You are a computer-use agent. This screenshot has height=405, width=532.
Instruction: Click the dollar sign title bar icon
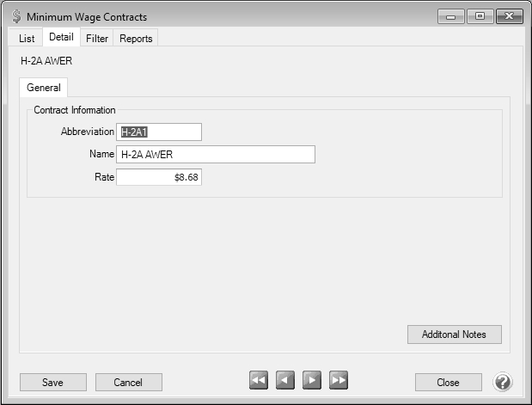click(15, 16)
